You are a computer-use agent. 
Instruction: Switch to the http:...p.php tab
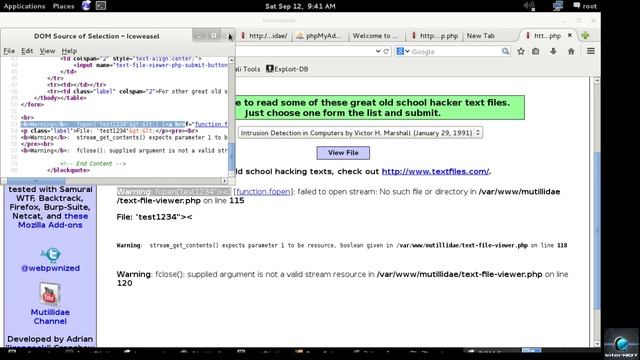435,36
